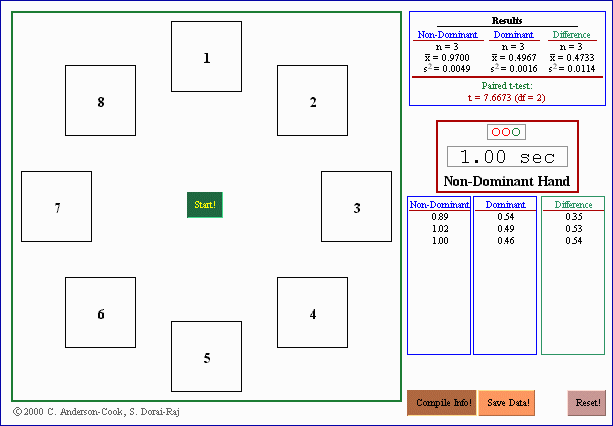This screenshot has height=426, width=613.
Task: Select target square number 7
Action: [x=57, y=207]
